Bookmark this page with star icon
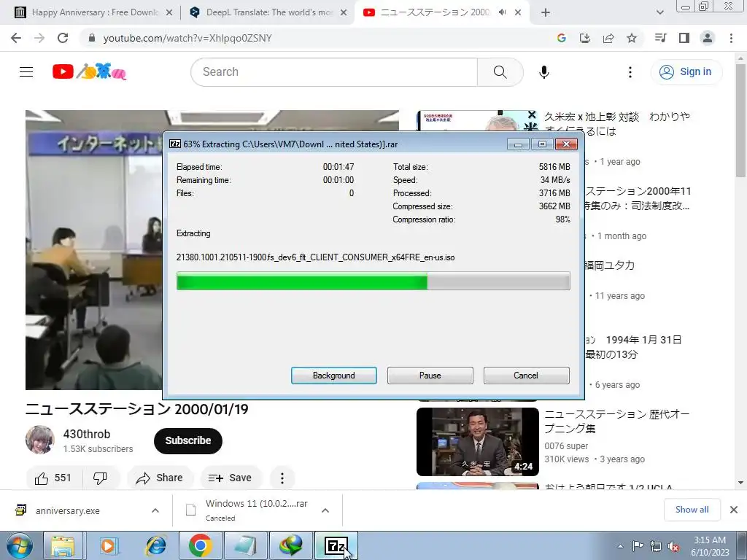This screenshot has width=747, height=560. point(632,38)
